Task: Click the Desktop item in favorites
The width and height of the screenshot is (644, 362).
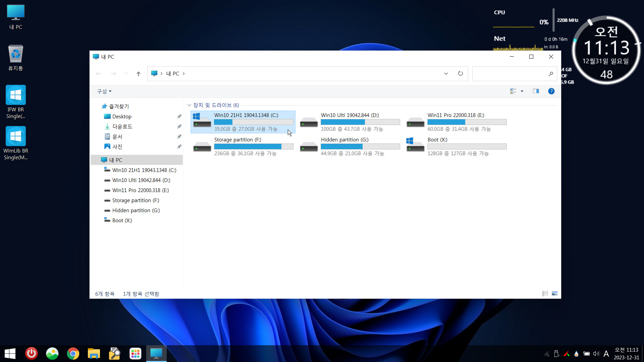Action: click(122, 116)
